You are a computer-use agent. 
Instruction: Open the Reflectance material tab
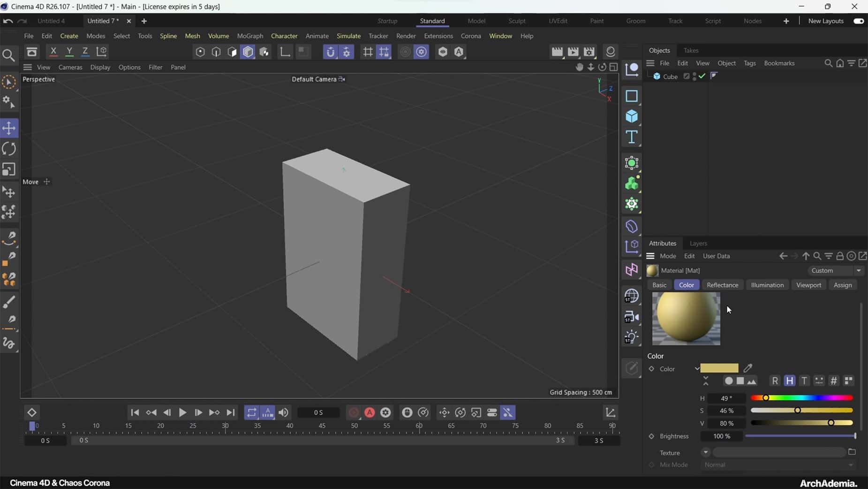click(x=722, y=285)
